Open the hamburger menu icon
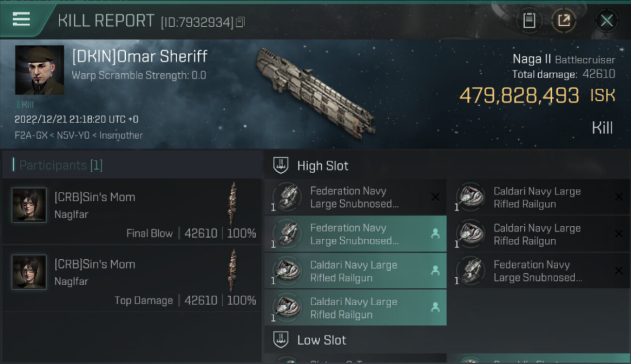Image resolution: width=631 pixels, height=364 pixels. [21, 19]
